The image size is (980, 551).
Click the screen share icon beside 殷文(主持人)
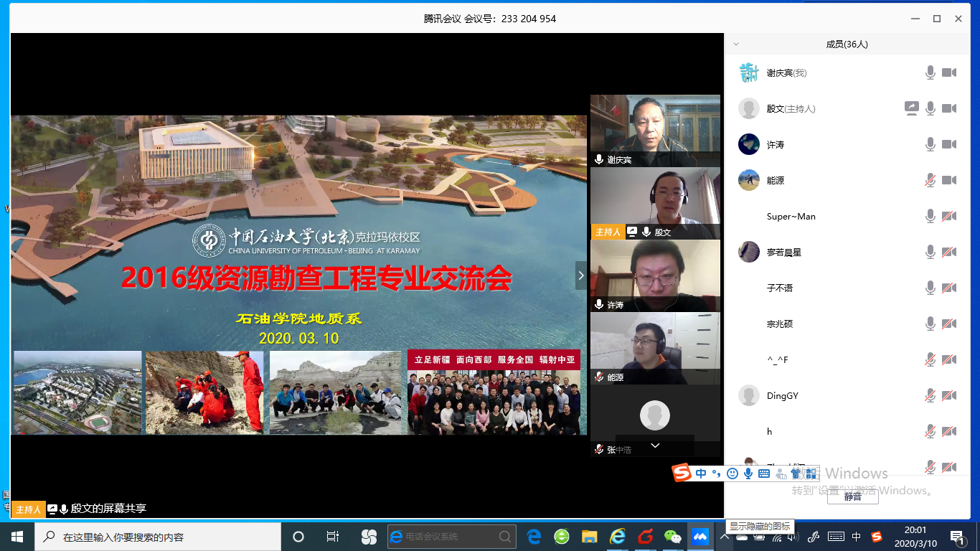[911, 108]
